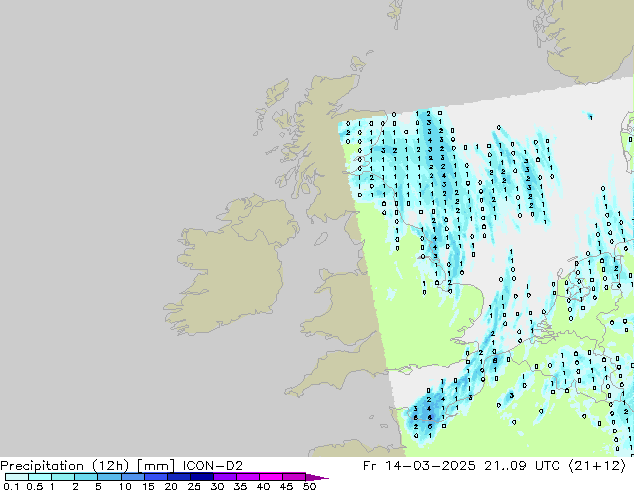This screenshot has width=634, height=490.
Task: Click the 45–50 mm legend color swatch
Action: [294, 477]
